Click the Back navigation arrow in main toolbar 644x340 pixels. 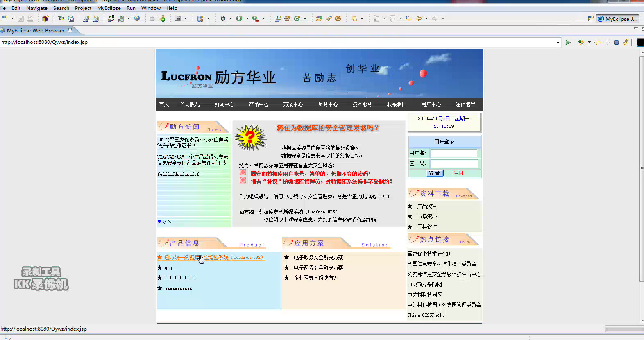coord(419,18)
